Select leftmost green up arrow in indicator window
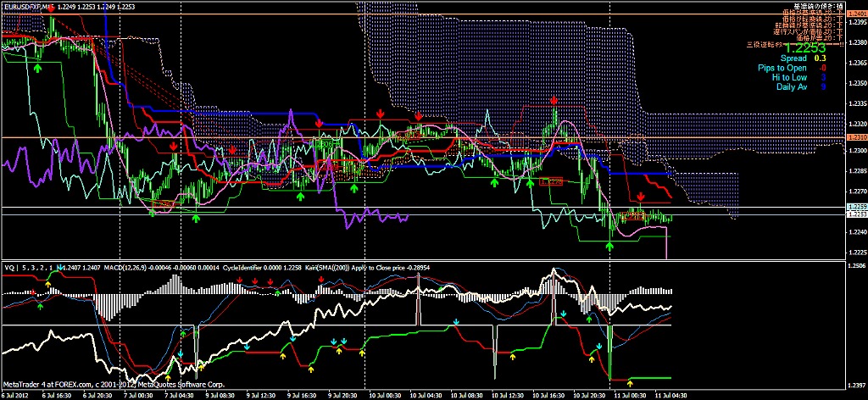 pyautogui.click(x=40, y=308)
